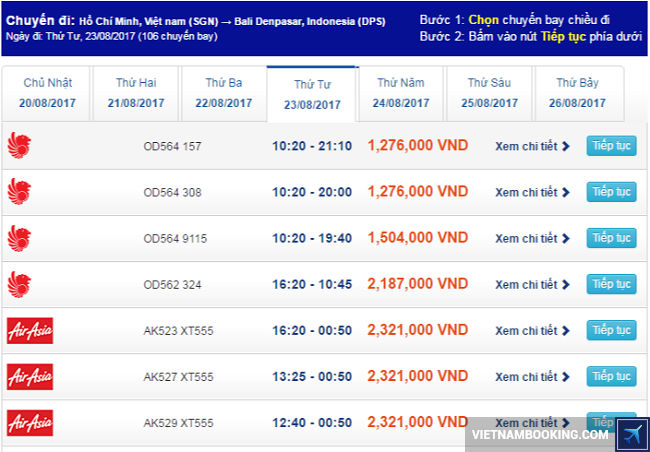
Task: Click time 10:20 - 19:40
Action: [312, 238]
